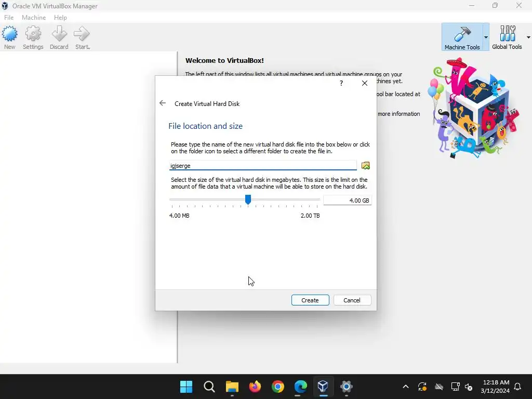Open the Settings gear in the taskbar
532x399 pixels.
point(347,387)
